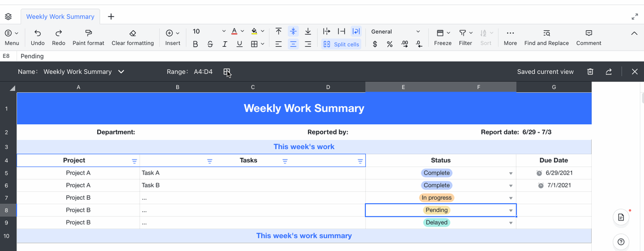
Task: Expand the status dropdown for Pending cell
Action: 511,210
